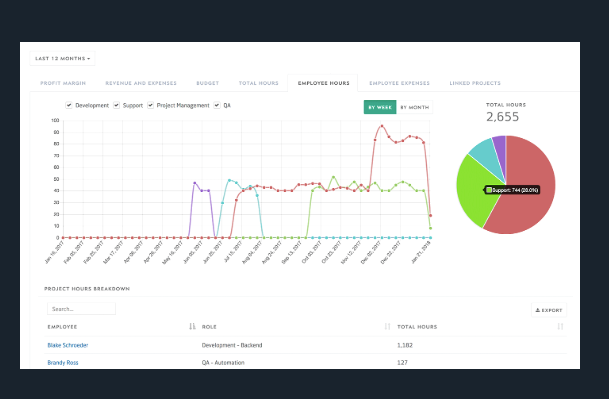Switch chart view to By Month
The height and width of the screenshot is (399, 609).
[414, 107]
